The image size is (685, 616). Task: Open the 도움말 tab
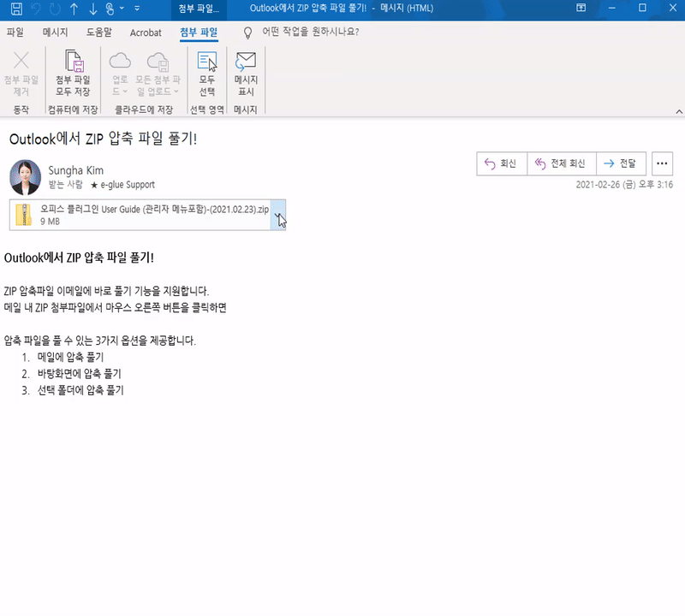tap(98, 33)
